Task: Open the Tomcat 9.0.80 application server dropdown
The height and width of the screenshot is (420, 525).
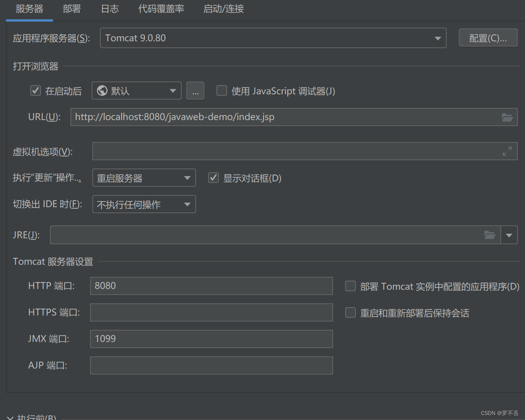Action: [273, 38]
